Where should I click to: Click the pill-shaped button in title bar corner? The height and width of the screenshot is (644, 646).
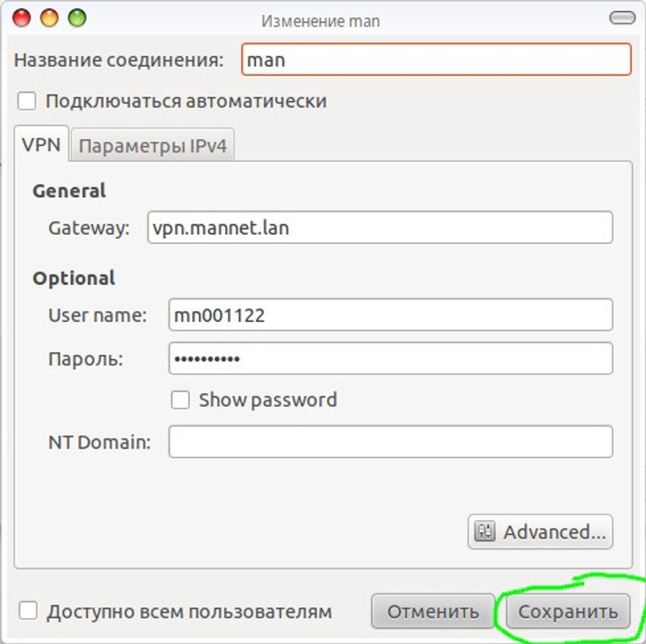(x=622, y=18)
